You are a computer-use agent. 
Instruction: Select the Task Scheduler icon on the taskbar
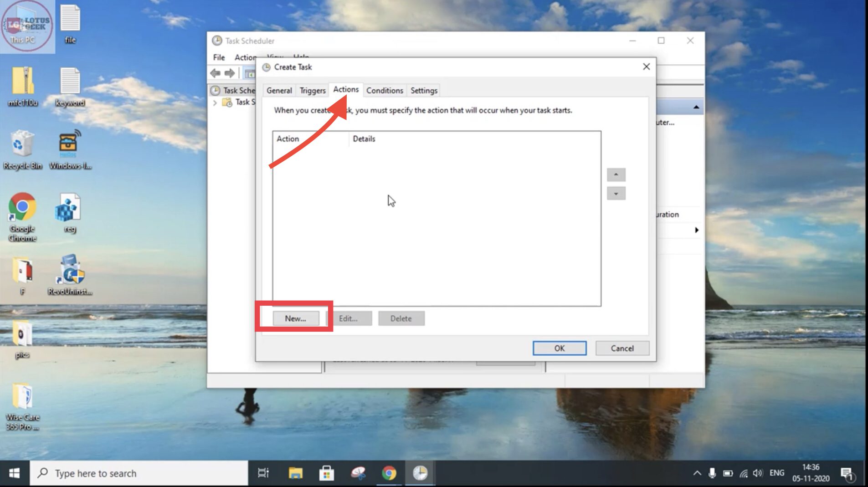coord(419,473)
